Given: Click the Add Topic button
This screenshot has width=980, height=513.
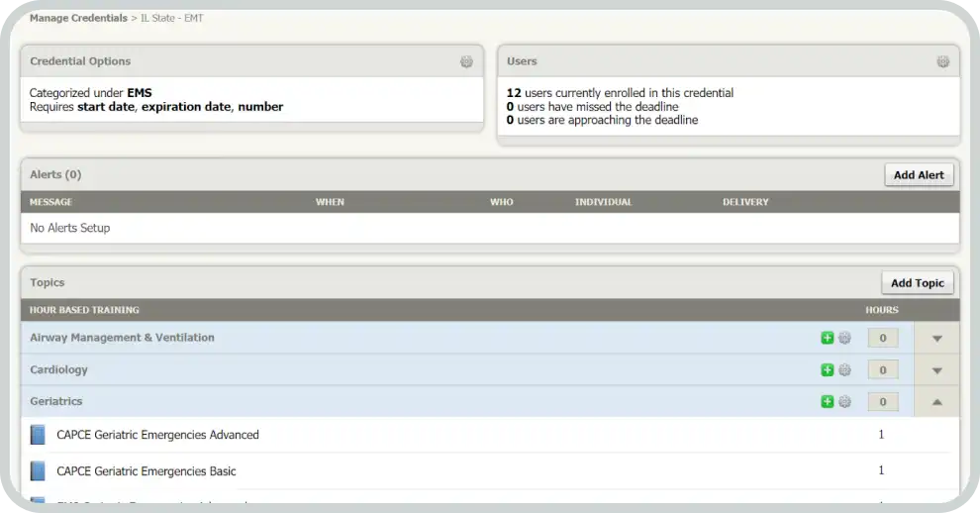Looking at the screenshot, I should click(x=918, y=283).
